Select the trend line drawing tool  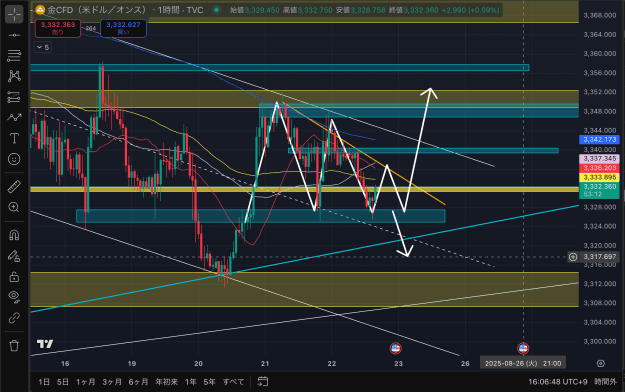pyautogui.click(x=14, y=35)
